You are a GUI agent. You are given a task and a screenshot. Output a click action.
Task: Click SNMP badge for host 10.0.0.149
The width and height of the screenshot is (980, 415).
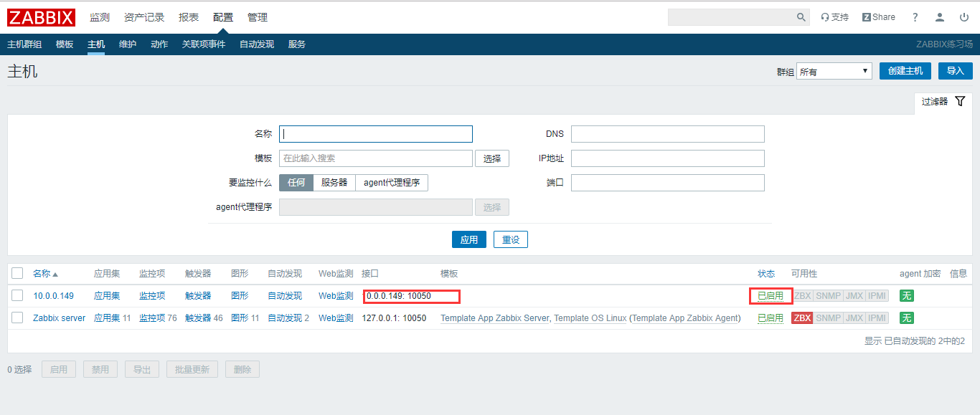click(x=828, y=296)
